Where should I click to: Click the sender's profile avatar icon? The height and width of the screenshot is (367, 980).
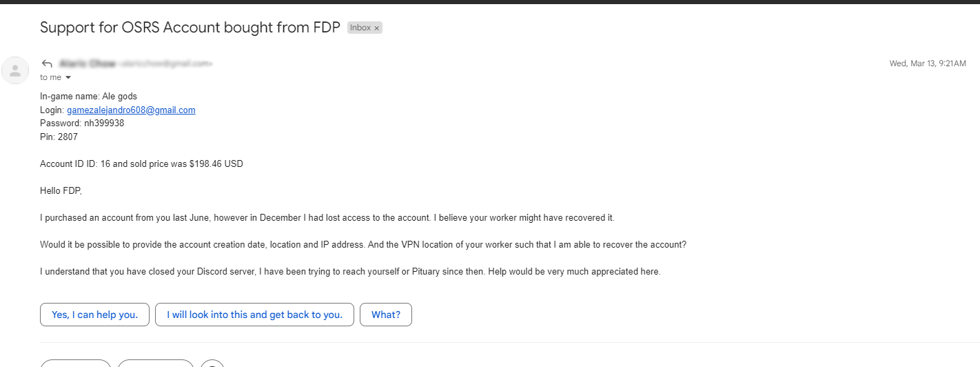15,70
